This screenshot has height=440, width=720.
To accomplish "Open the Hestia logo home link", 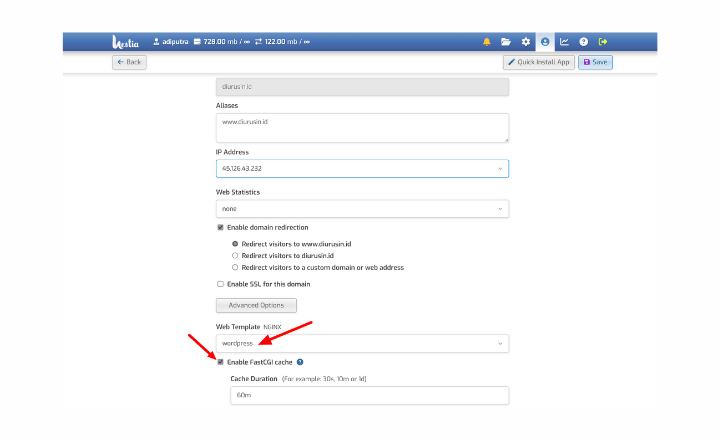I will (125, 42).
